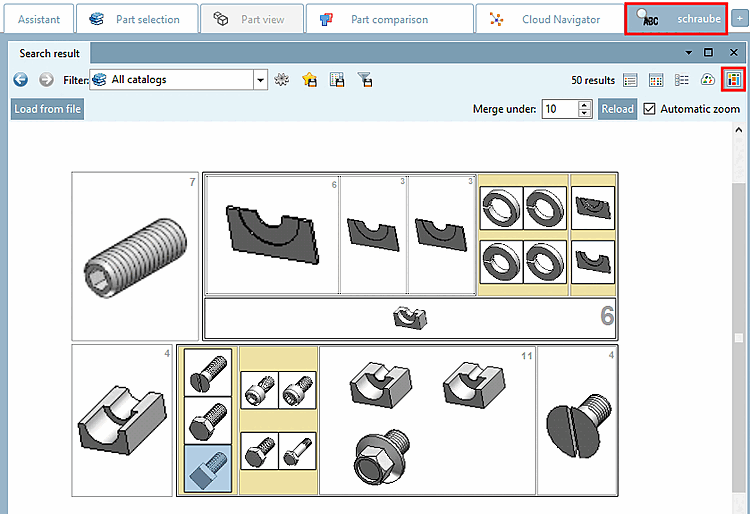Decrease Merge under value with down stepper

pos(585,113)
